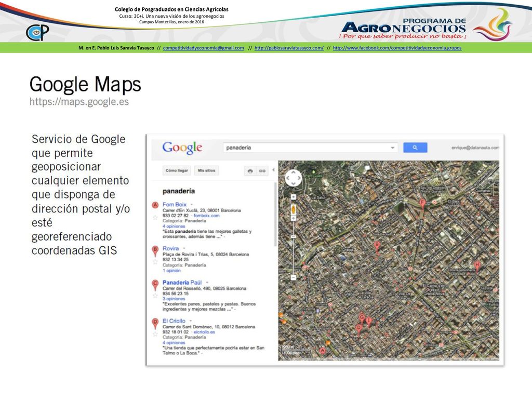Image resolution: width=532 pixels, height=399 pixels.
Task: Click the https://maps.google.es subtitle
Action: 79,102
